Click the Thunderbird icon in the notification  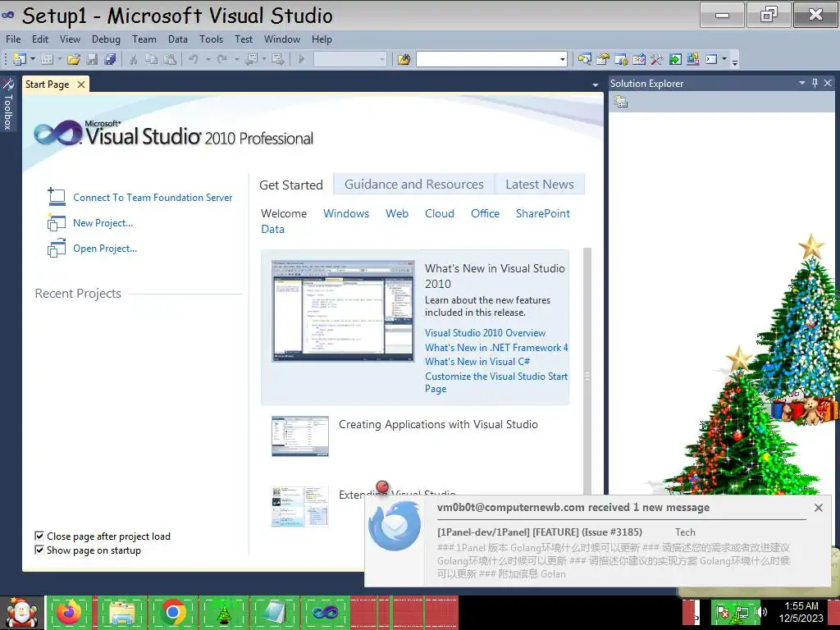point(395,525)
